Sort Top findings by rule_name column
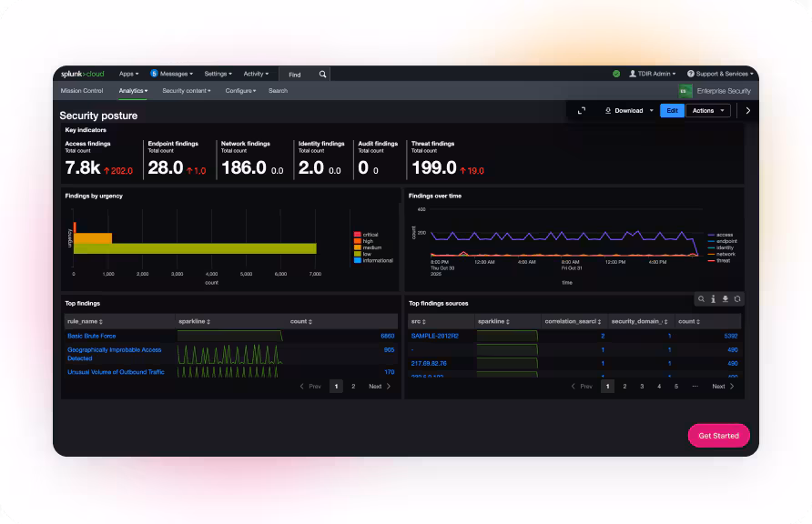 [x=85, y=322]
